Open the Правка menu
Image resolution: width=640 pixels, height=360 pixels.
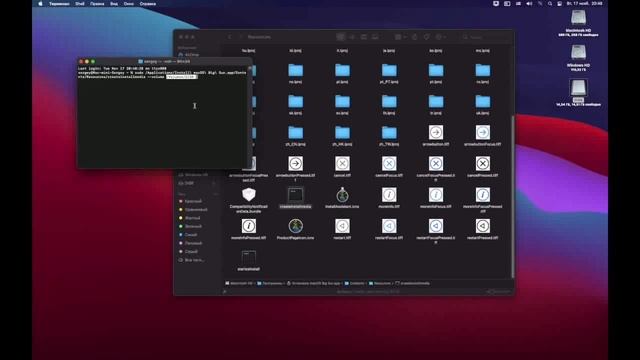97,4
